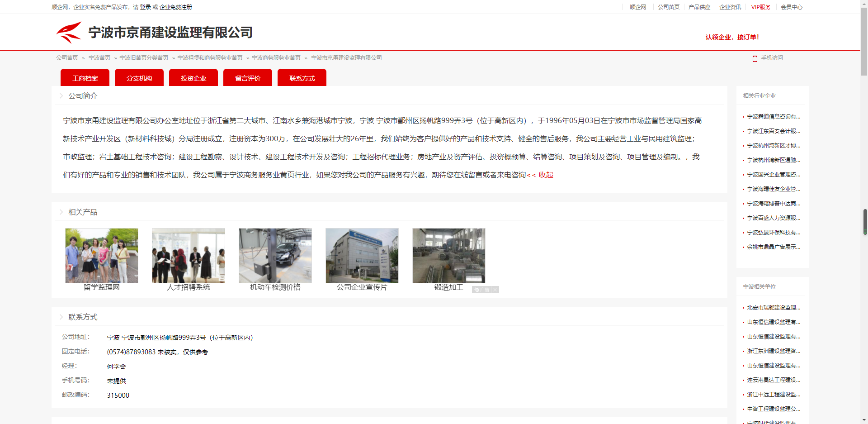Open 中咨工程建设监理公... link
This screenshot has height=424, width=868.
click(774, 409)
